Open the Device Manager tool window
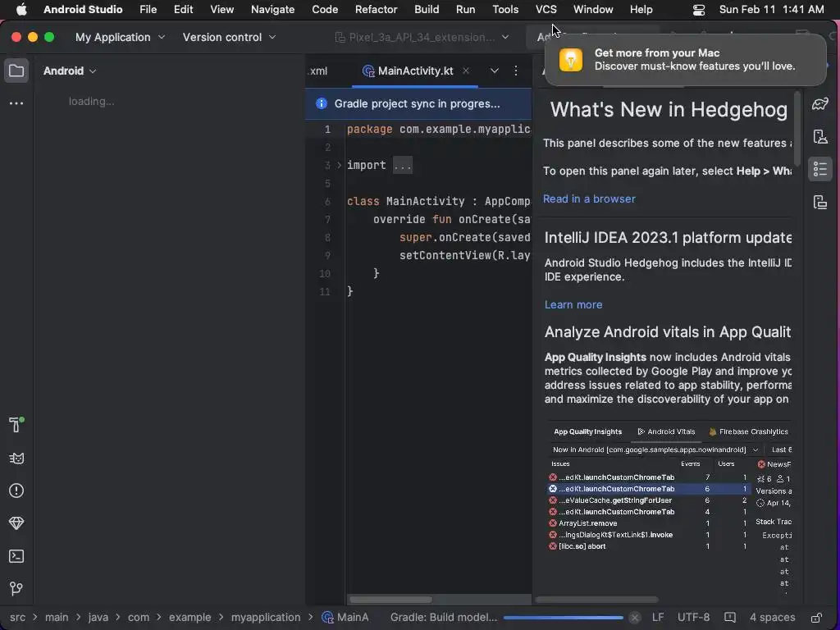 [820, 137]
